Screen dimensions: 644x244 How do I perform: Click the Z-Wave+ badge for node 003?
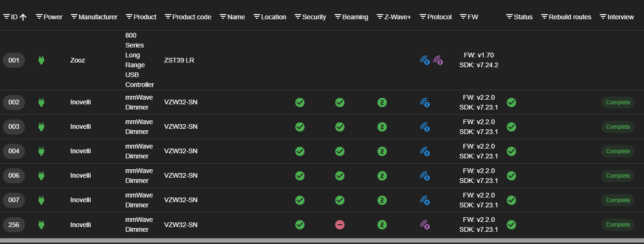coord(382,127)
